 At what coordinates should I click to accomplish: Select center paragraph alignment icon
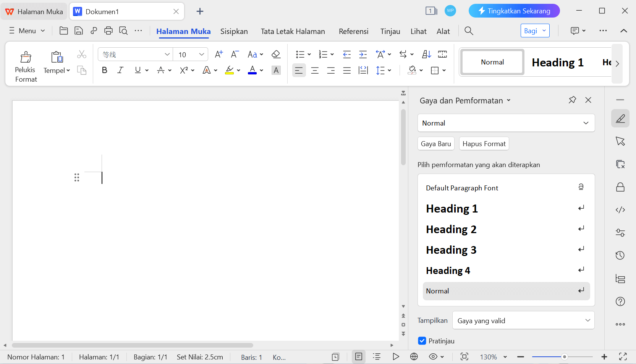[315, 71]
